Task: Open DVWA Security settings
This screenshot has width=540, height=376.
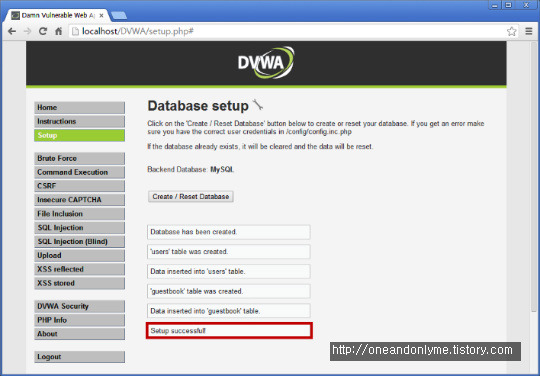Action: click(80, 306)
